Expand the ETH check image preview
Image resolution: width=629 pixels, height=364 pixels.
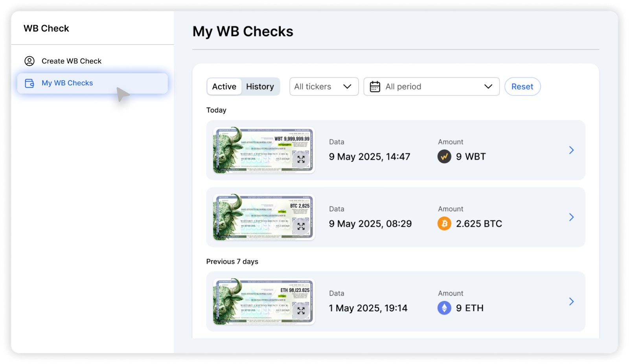click(301, 311)
